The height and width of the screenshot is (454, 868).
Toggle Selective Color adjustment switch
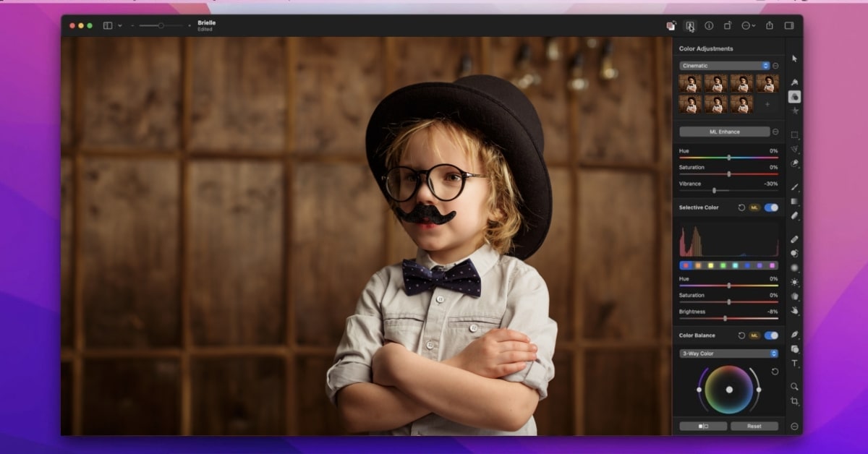771,207
